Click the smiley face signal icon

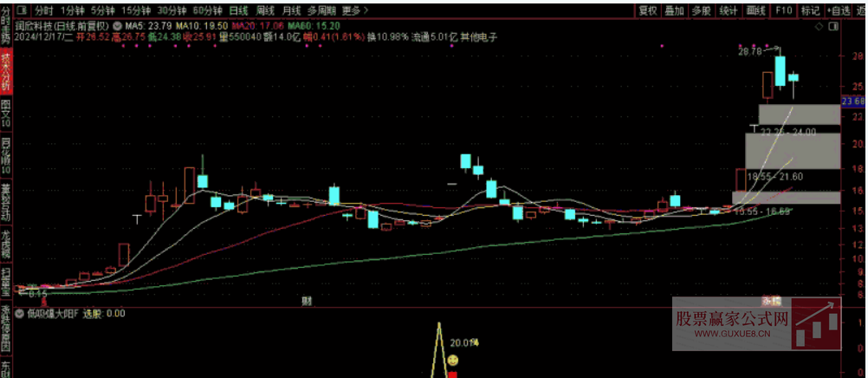(x=453, y=361)
